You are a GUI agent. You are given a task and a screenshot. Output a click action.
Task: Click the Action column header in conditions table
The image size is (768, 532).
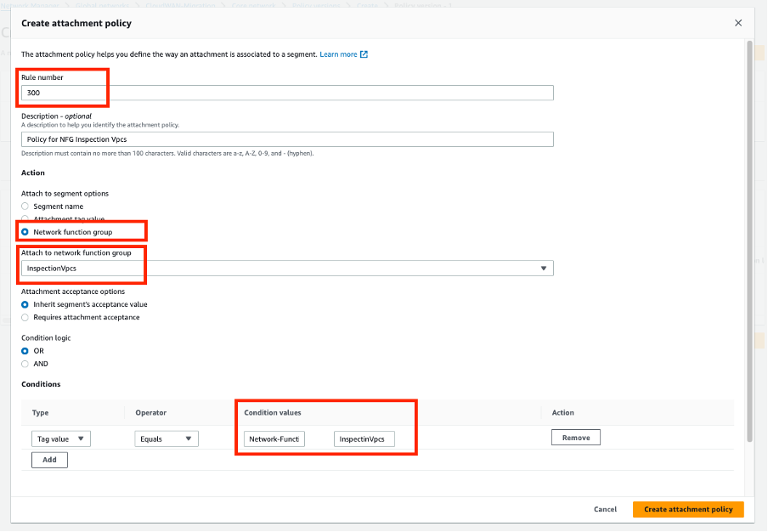562,412
